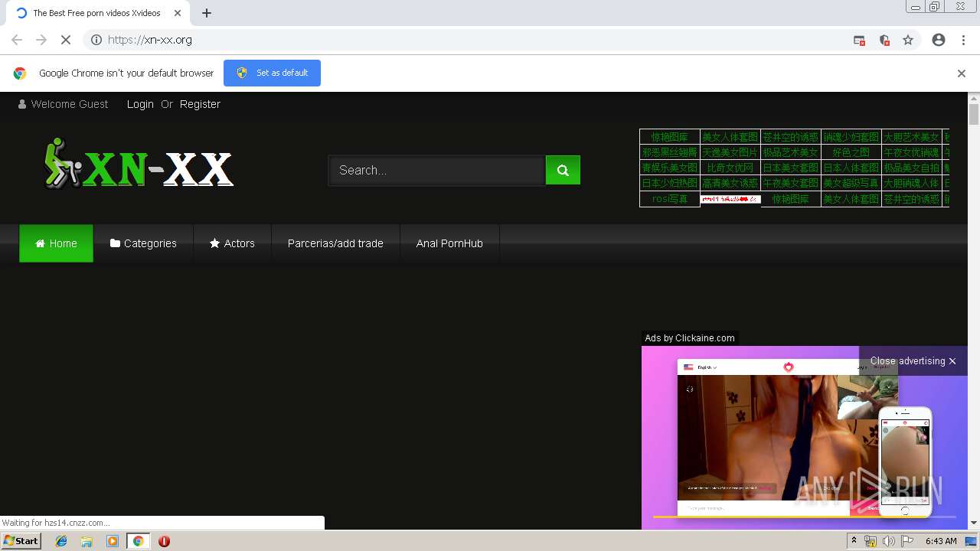Click the browser back arrow
The width and height of the screenshot is (980, 551).
pyautogui.click(x=17, y=40)
